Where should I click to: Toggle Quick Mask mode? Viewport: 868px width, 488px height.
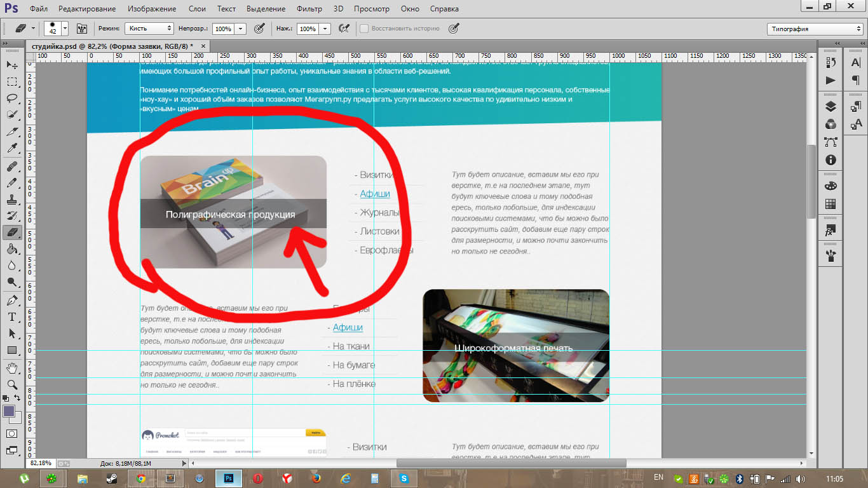tap(12, 433)
